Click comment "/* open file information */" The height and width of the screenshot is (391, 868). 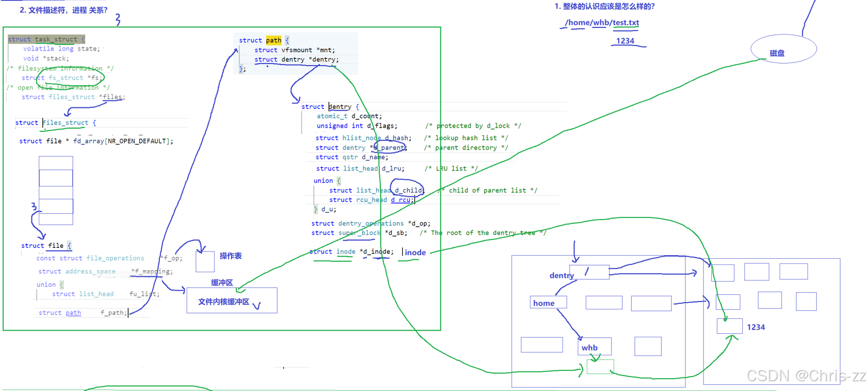pyautogui.click(x=58, y=88)
